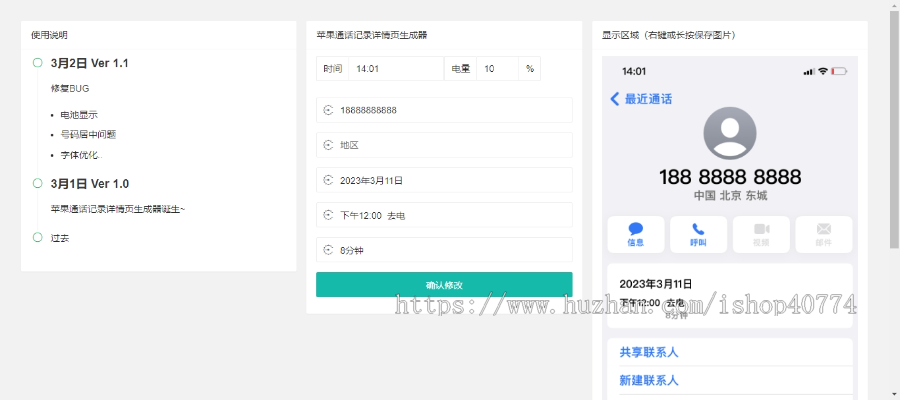Click the 电池显示 bullet item
The width and height of the screenshot is (900, 400).
[x=79, y=115]
